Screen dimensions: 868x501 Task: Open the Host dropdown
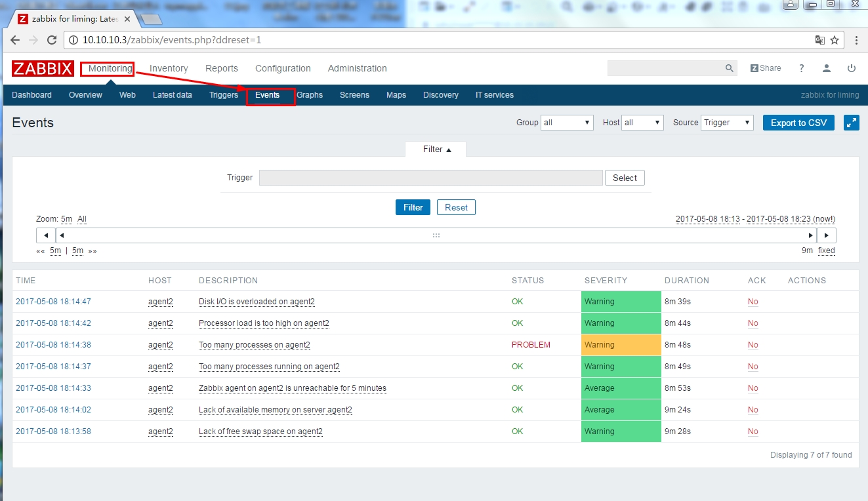tap(643, 123)
